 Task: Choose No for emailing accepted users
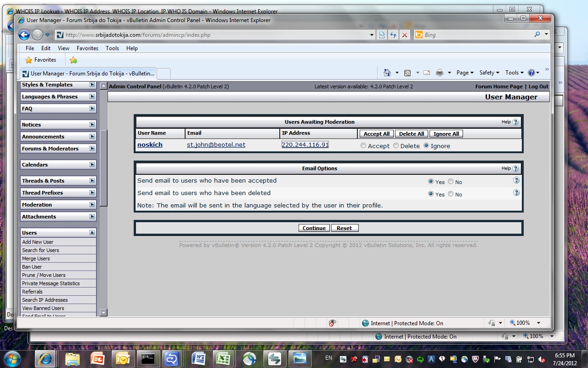point(451,181)
